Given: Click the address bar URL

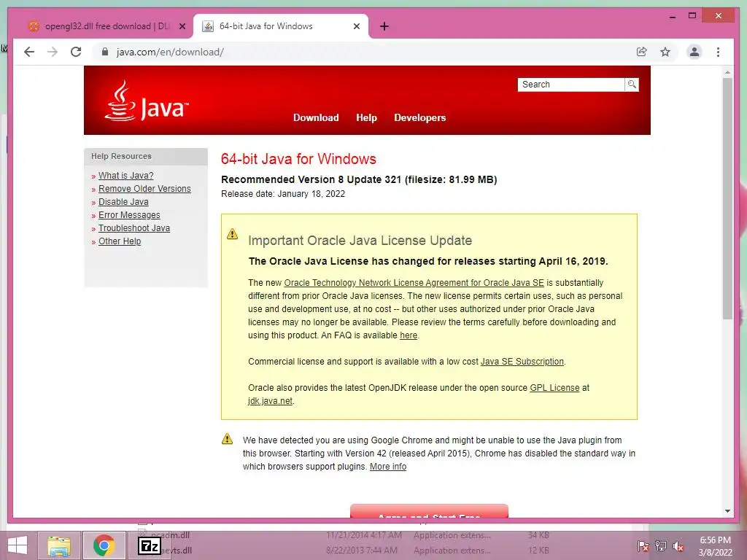Looking at the screenshot, I should click(x=170, y=52).
